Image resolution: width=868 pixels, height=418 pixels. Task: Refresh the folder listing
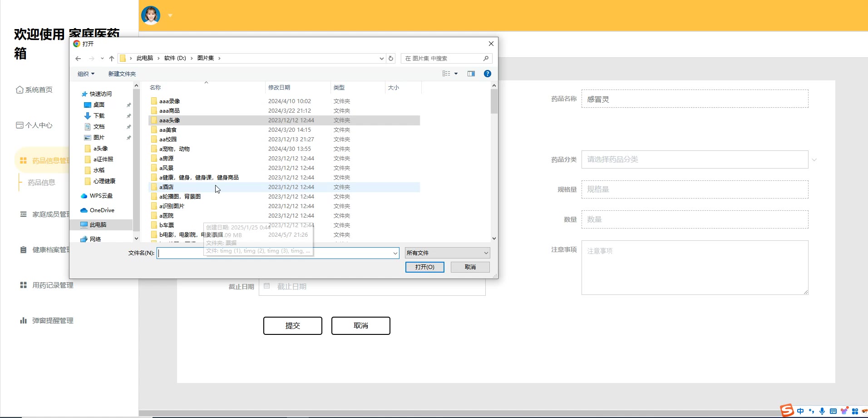[x=391, y=59]
